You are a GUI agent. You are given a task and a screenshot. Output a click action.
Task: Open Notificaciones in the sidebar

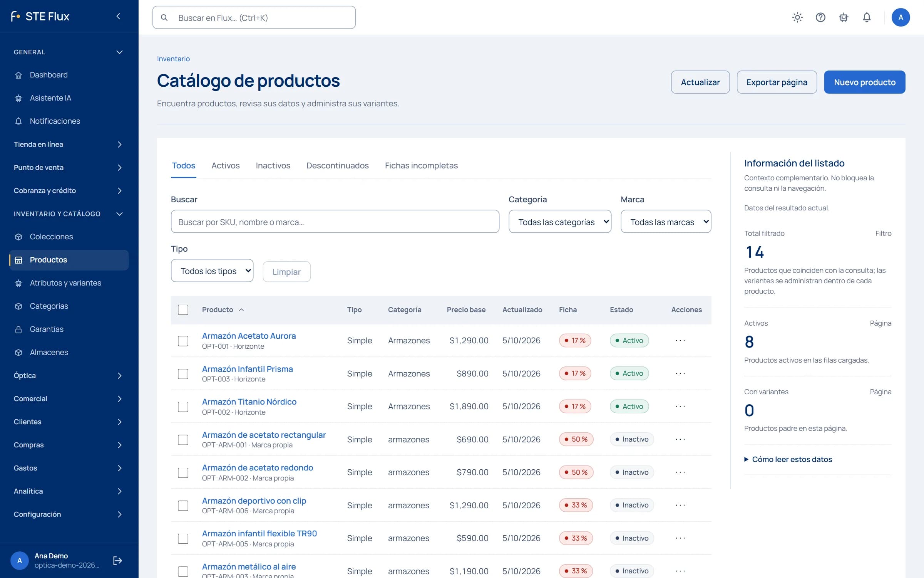tap(69, 121)
